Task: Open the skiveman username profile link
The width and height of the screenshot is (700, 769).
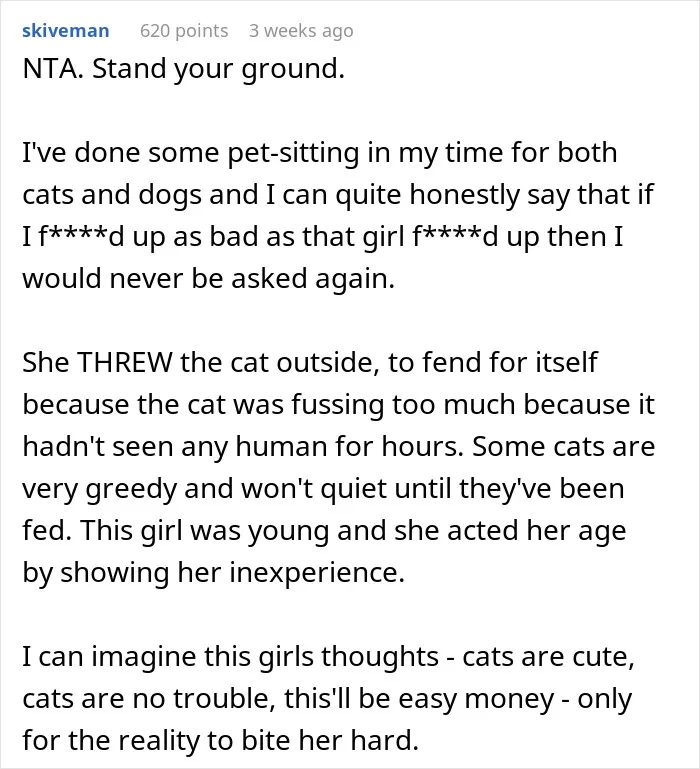Action: (x=66, y=31)
